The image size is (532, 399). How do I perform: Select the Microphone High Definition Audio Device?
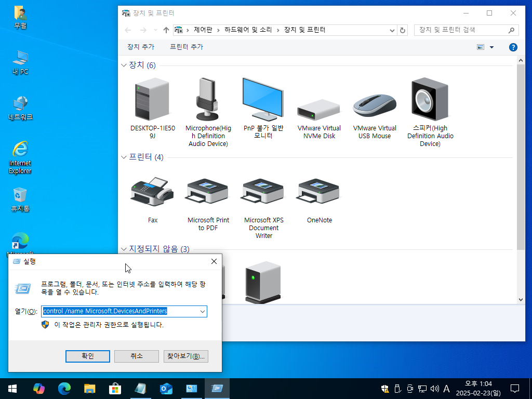[208, 112]
